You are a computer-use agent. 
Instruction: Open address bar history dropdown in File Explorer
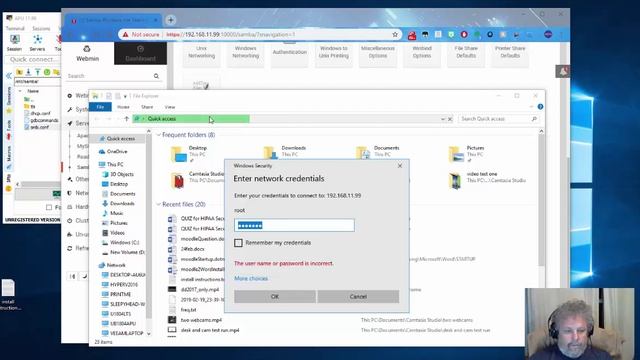[443, 119]
